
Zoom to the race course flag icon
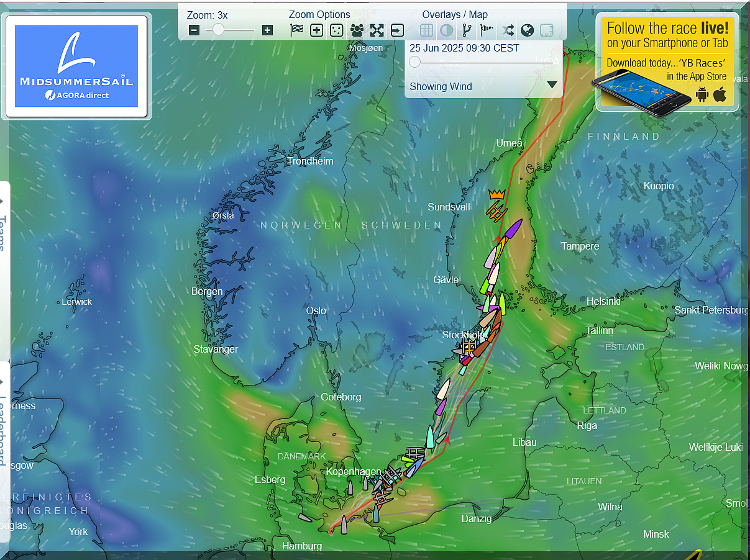tap(297, 30)
